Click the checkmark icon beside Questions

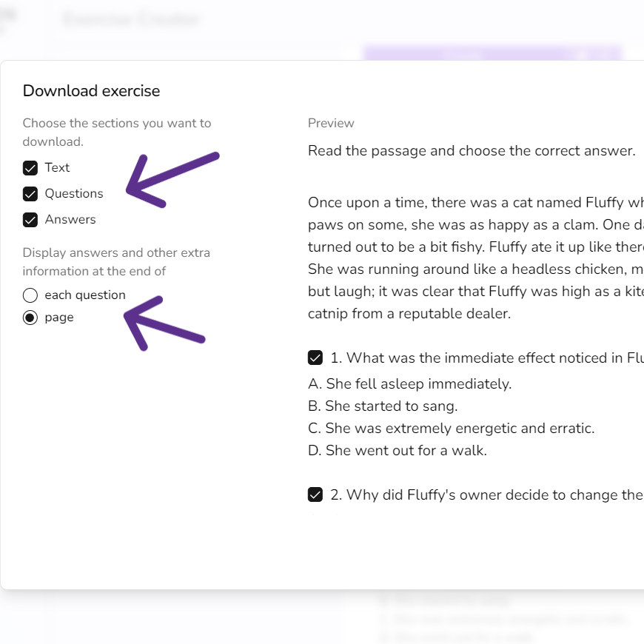30,193
